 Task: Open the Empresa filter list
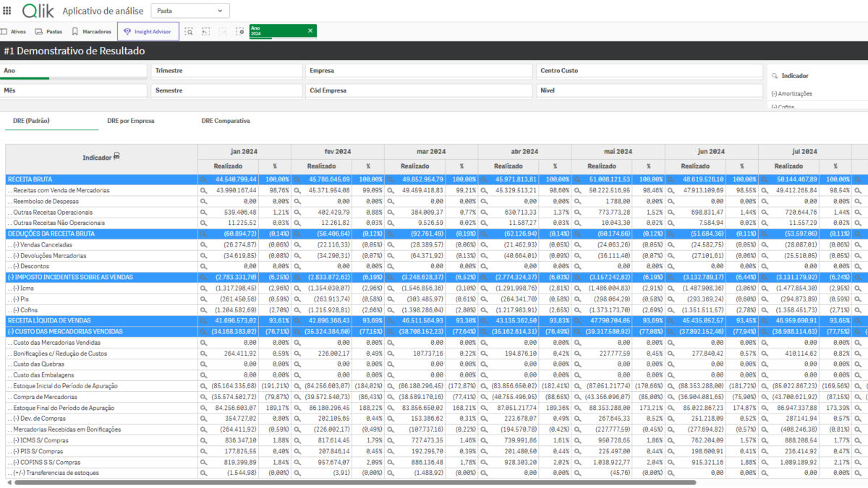tap(419, 71)
